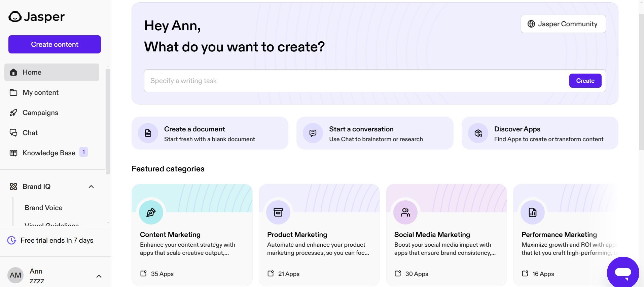Image resolution: width=644 pixels, height=287 pixels.
Task: Click the apps icon beside 21 Apps
Action: (x=271, y=274)
